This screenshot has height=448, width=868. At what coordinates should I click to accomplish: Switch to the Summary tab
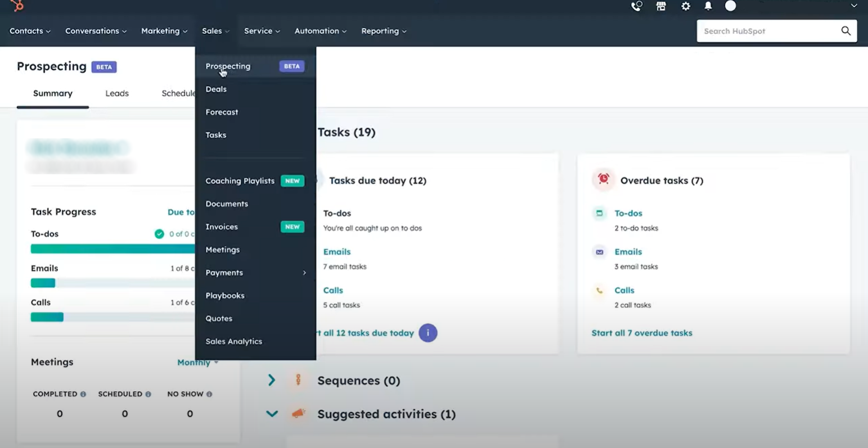53,93
